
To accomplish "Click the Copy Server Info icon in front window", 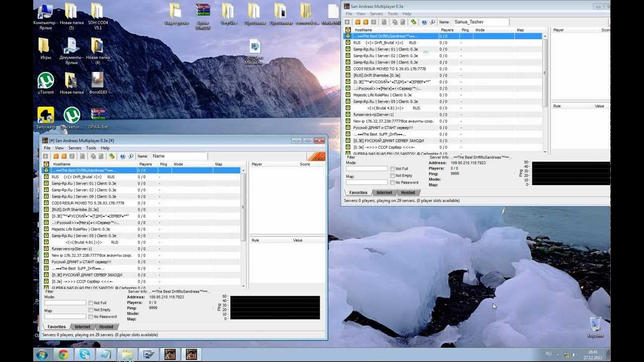I will tap(93, 156).
